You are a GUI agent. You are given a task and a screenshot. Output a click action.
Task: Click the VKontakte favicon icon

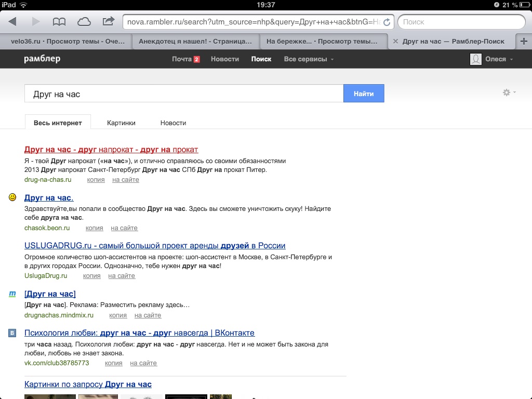pyautogui.click(x=12, y=333)
